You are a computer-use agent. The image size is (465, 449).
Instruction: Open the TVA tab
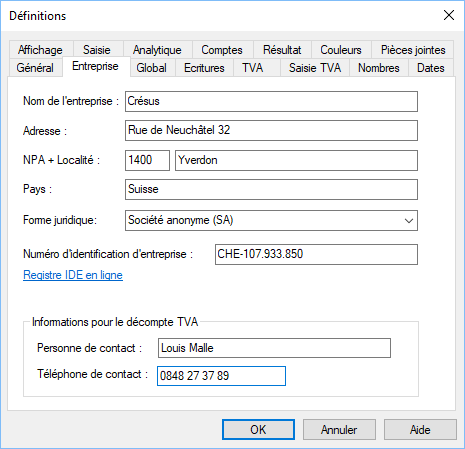pos(253,68)
